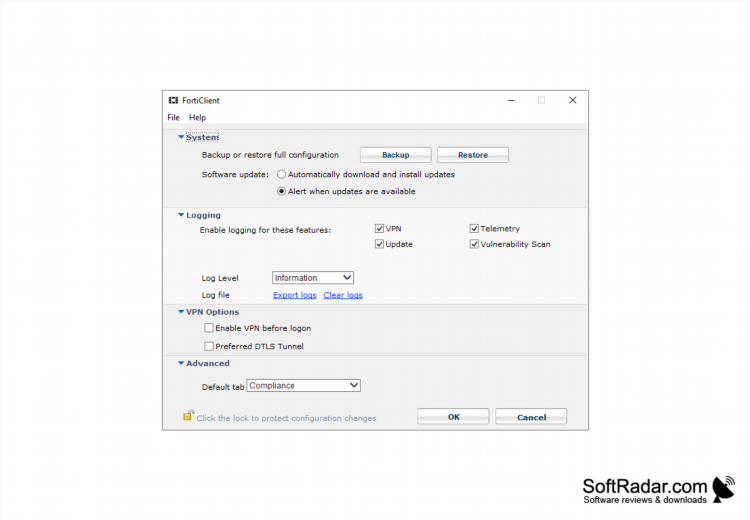Click the 'Backup or restore full configuration' label
Image resolution: width=750 pixels, height=520 pixels.
(270, 155)
